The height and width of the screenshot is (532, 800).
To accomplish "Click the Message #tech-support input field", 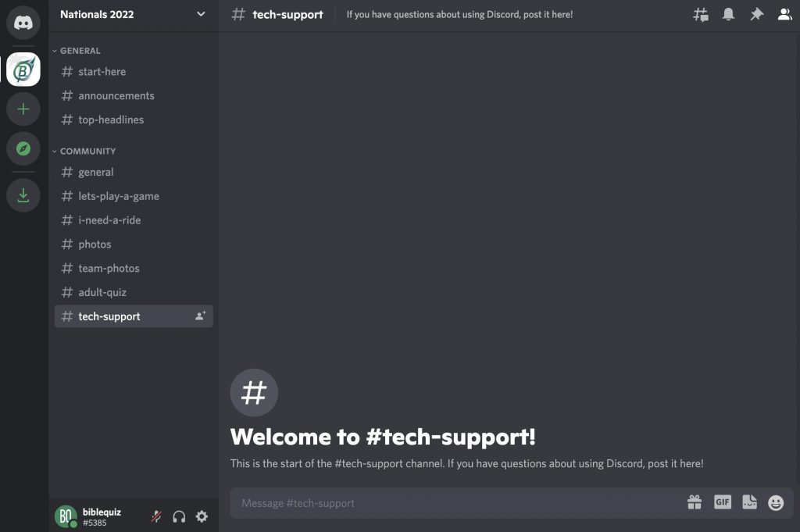I will 453,503.
